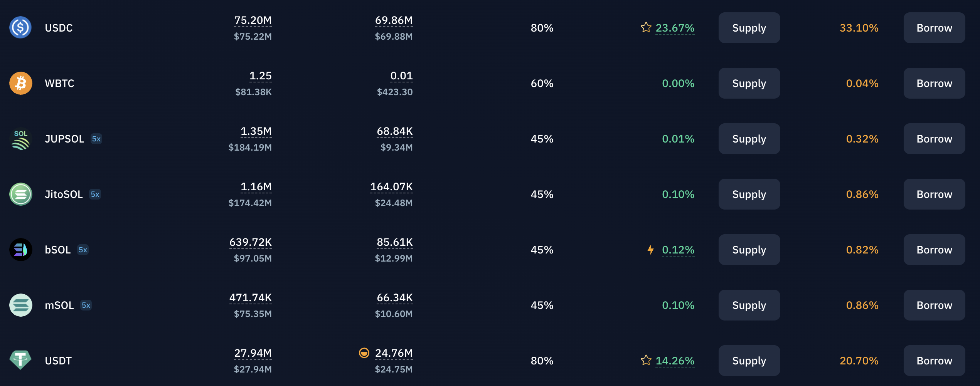The image size is (980, 386).
Task: Borrow bSOL via its Borrow button
Action: pos(934,250)
